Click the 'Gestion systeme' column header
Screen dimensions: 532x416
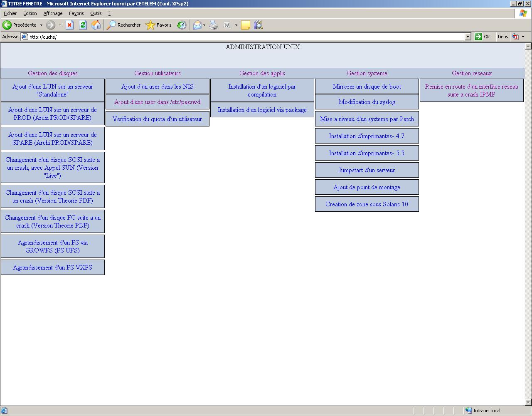tap(367, 73)
